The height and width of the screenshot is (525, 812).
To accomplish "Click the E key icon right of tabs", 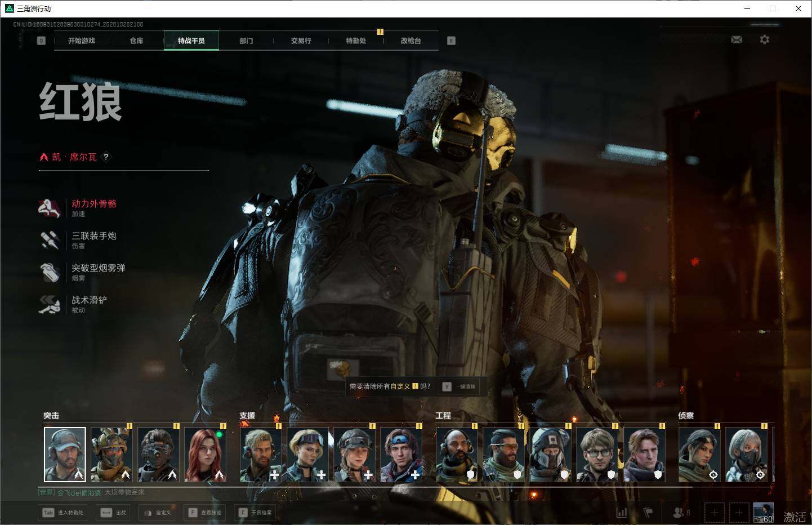I will point(451,41).
